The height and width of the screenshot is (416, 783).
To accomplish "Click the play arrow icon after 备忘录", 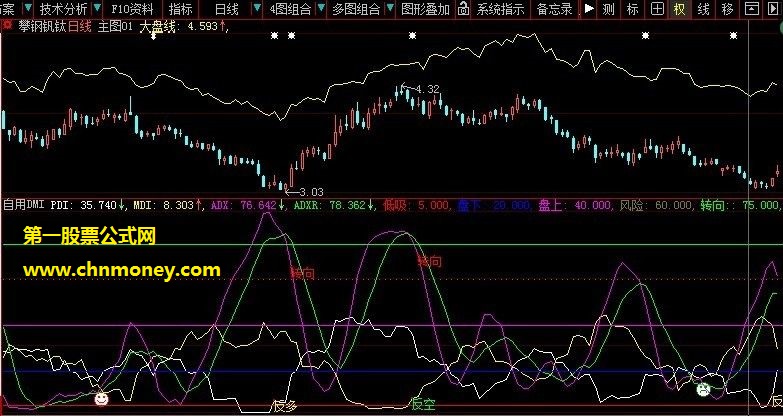I will click(x=589, y=8).
